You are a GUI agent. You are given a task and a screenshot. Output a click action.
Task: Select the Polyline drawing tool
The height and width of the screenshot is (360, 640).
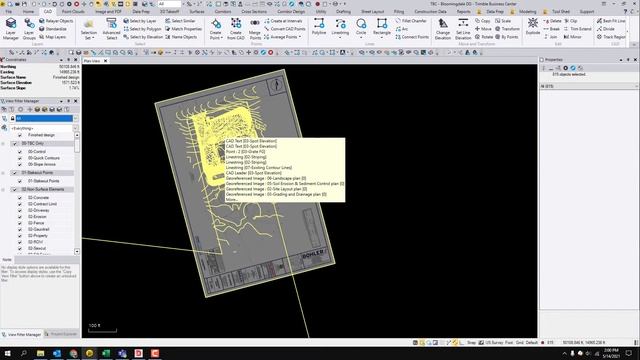coord(319,26)
